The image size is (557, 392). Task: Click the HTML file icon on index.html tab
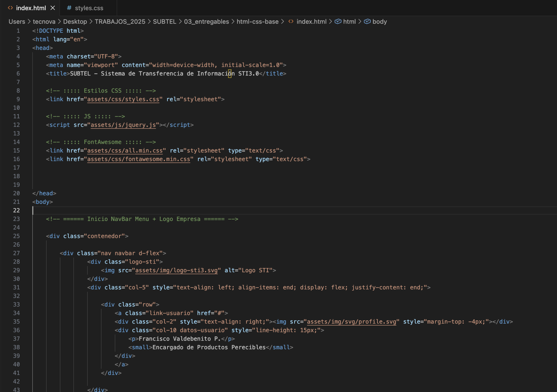(x=10, y=8)
